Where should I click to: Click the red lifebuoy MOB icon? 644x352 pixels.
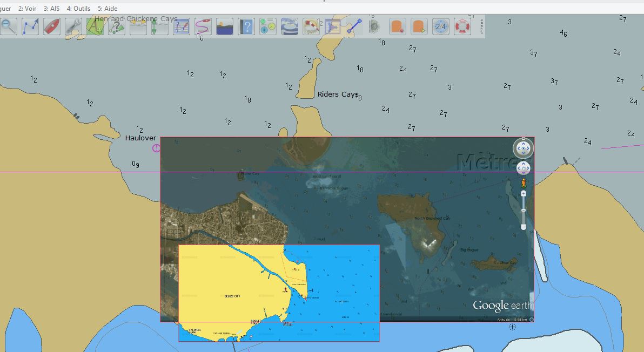point(462,26)
